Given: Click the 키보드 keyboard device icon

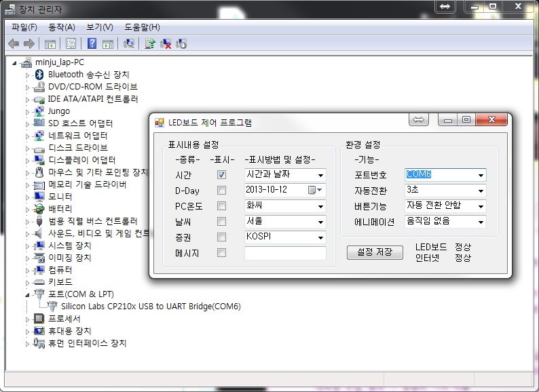Looking at the screenshot, I should coord(39,282).
